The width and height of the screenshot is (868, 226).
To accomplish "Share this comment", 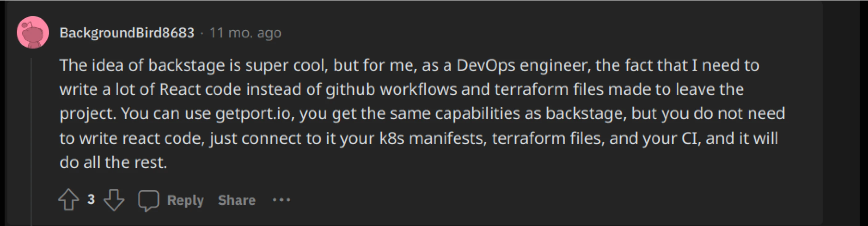I will [x=237, y=200].
